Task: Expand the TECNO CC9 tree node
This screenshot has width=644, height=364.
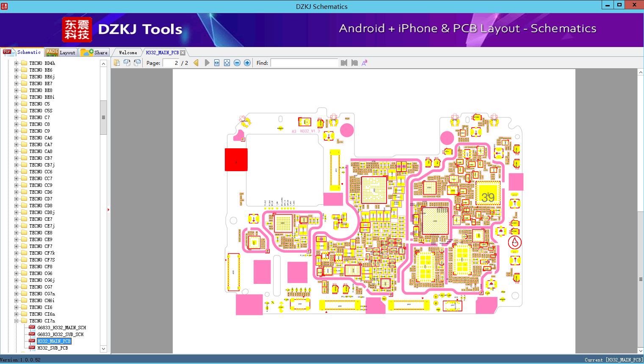Action: (x=16, y=185)
